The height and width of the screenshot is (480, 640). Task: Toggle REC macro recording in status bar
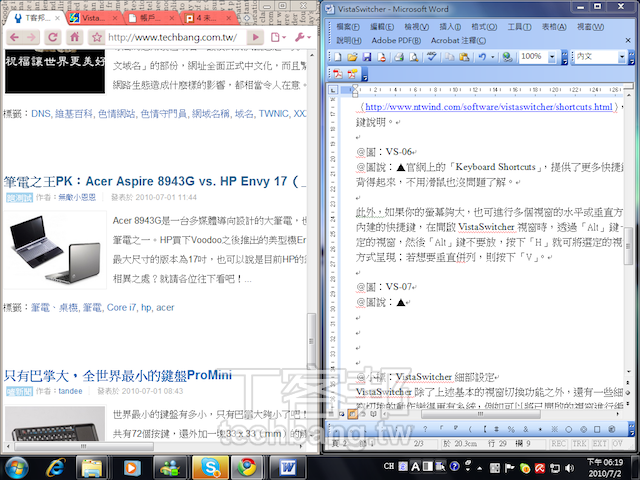pyautogui.click(x=556, y=441)
